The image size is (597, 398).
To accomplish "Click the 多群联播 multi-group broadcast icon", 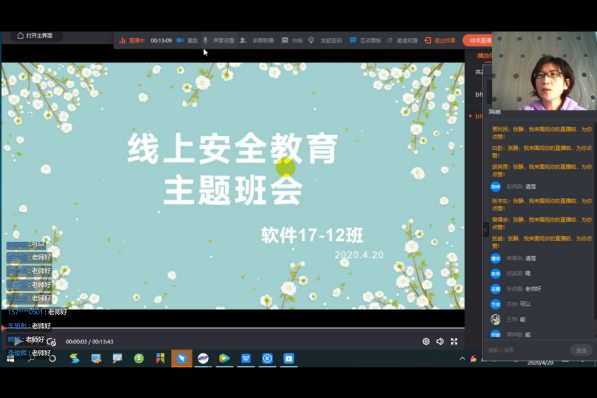I will 257,40.
